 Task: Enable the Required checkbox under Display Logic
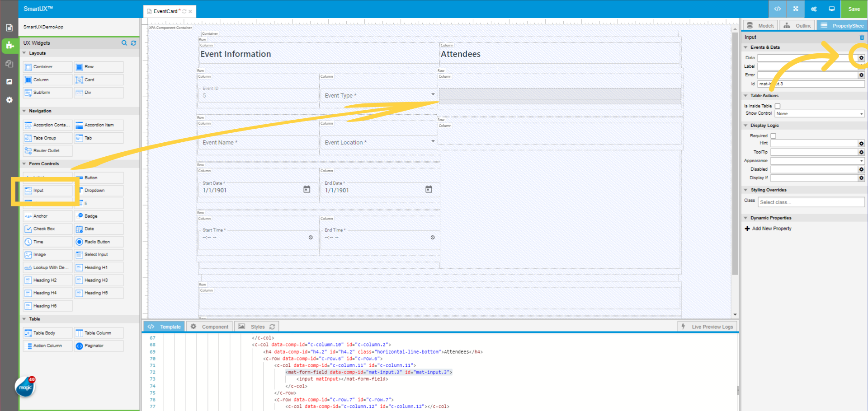pos(773,135)
